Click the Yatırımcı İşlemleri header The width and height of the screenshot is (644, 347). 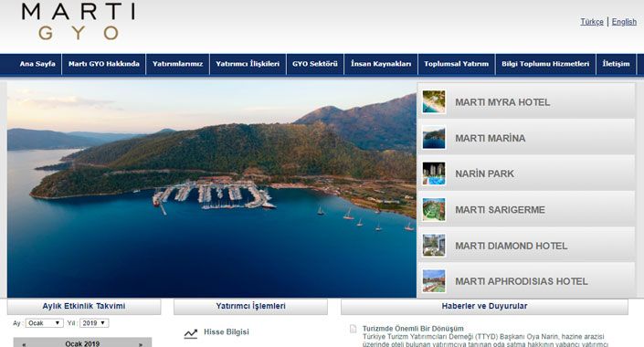(250, 306)
